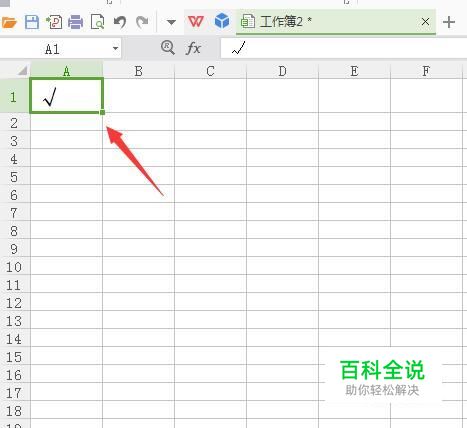Select row 12 header

point(15,302)
